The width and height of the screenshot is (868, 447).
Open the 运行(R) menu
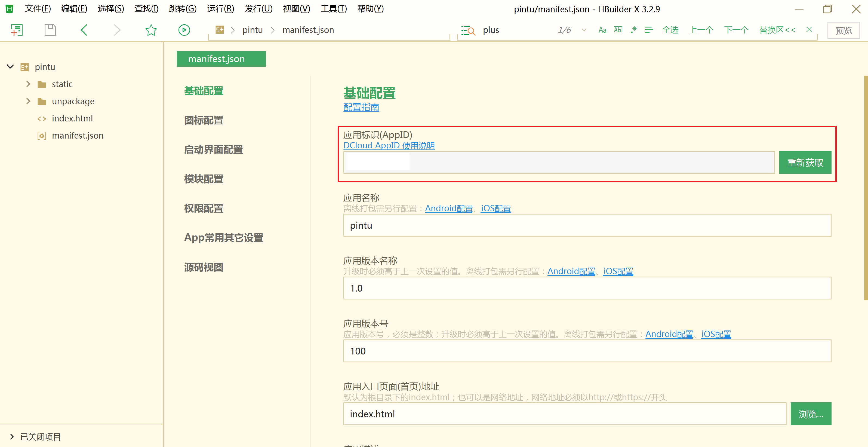pyautogui.click(x=220, y=9)
